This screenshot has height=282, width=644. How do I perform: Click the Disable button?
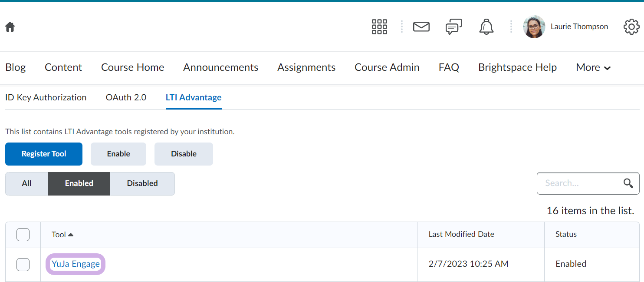click(184, 154)
